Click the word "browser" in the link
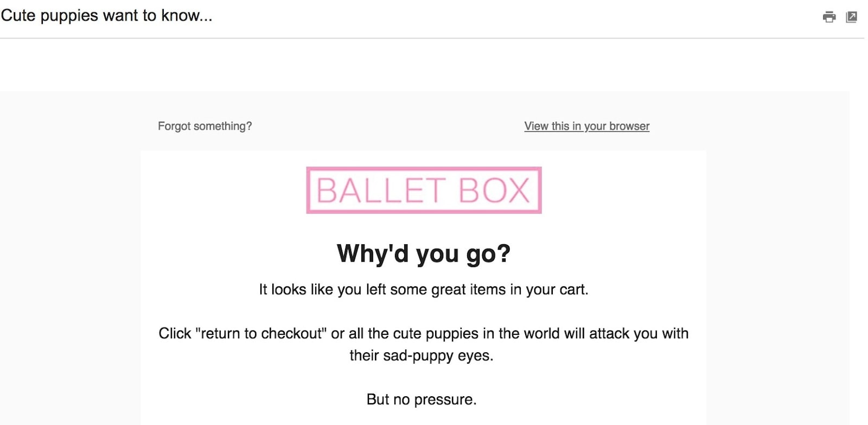868x425 pixels. [629, 126]
